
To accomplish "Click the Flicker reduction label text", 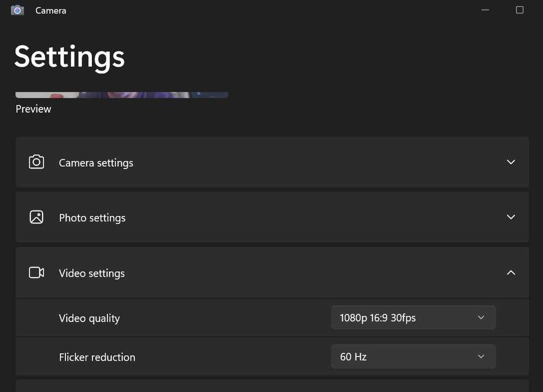I will coord(97,357).
